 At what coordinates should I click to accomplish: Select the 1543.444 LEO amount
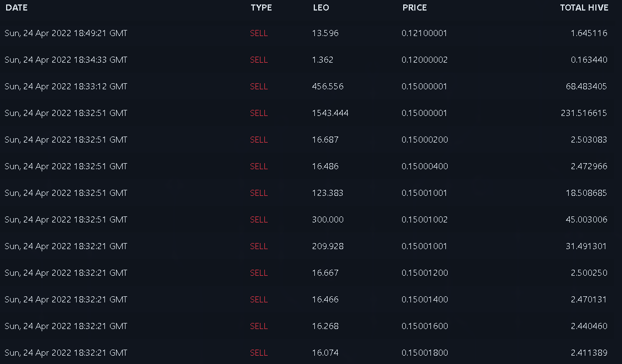click(330, 113)
